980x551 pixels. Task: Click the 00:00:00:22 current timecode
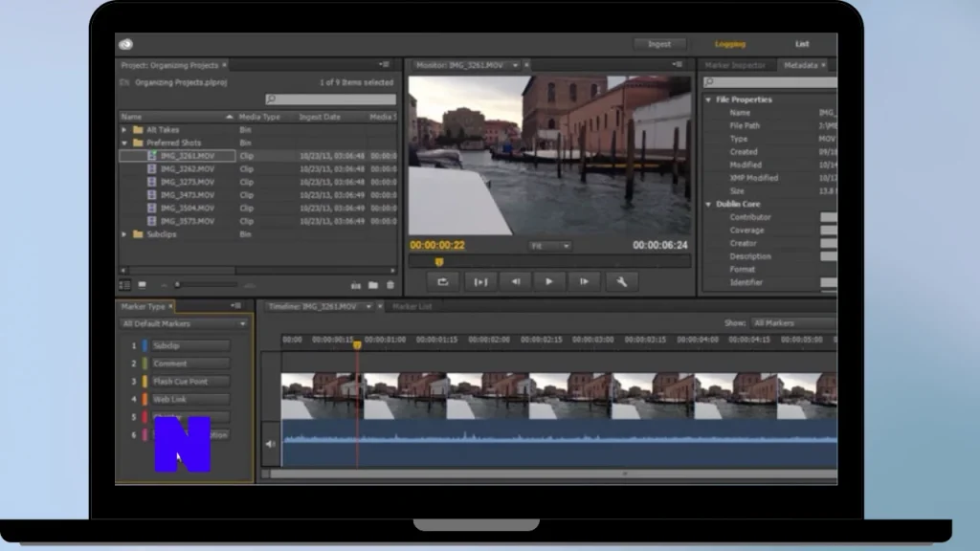[x=436, y=246]
